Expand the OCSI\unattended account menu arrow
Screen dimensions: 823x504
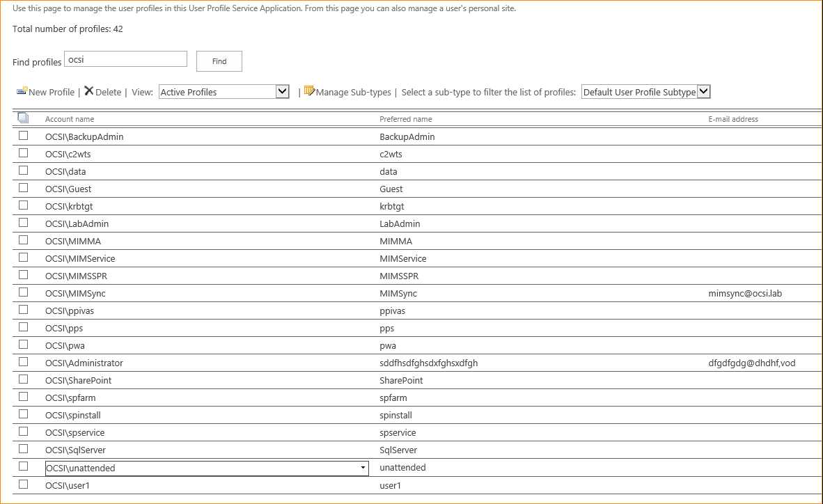[x=363, y=468]
